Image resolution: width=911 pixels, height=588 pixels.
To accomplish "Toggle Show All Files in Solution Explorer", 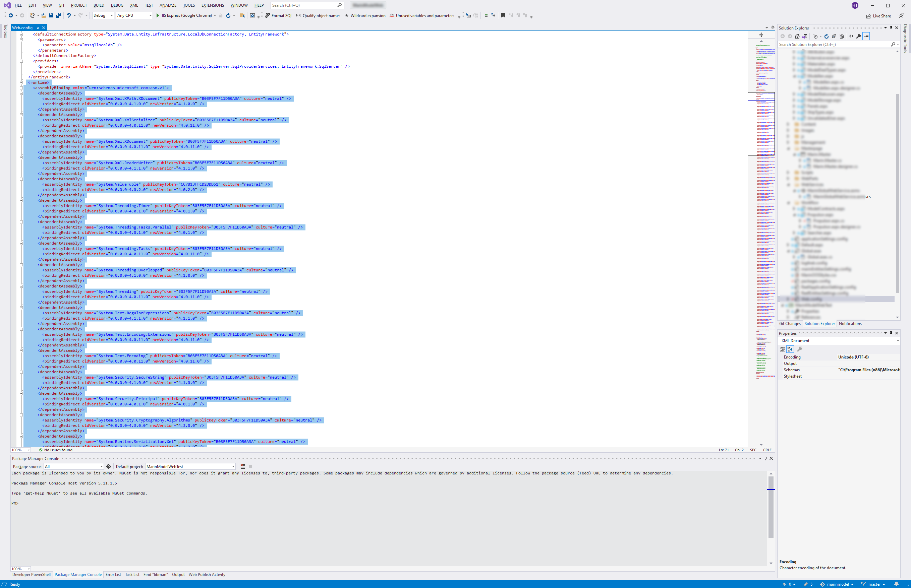I will tap(841, 36).
